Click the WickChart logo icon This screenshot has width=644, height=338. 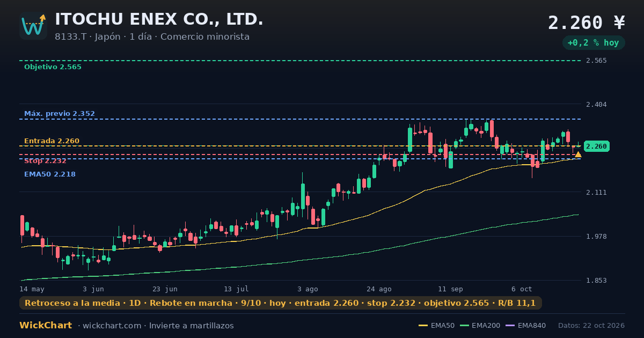33,26
